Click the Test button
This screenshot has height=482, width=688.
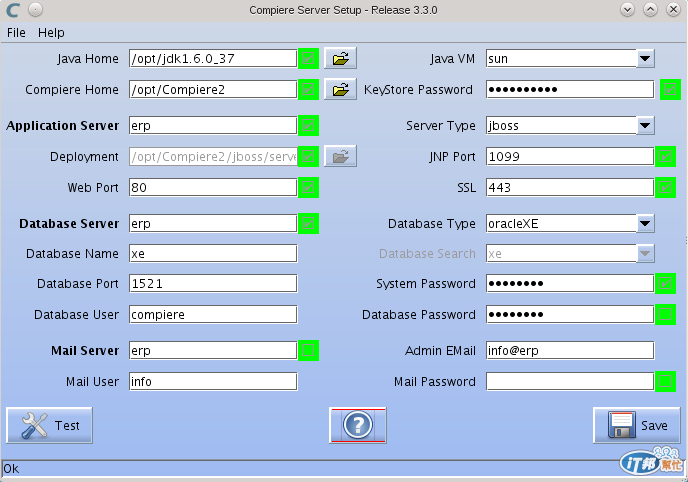point(50,425)
